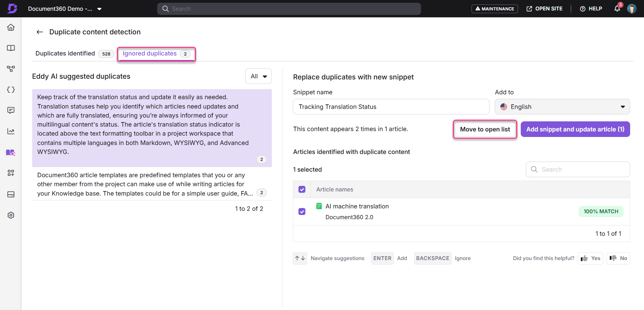Click the BACKSPACE key hint button
The image size is (644, 310).
click(x=432, y=258)
